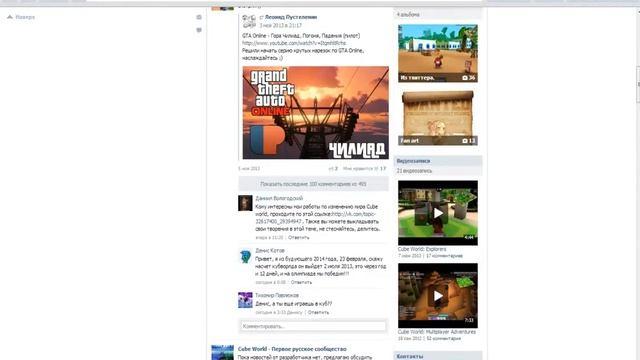Open the Из твиттера photo album
The image size is (640, 360).
[x=438, y=53]
